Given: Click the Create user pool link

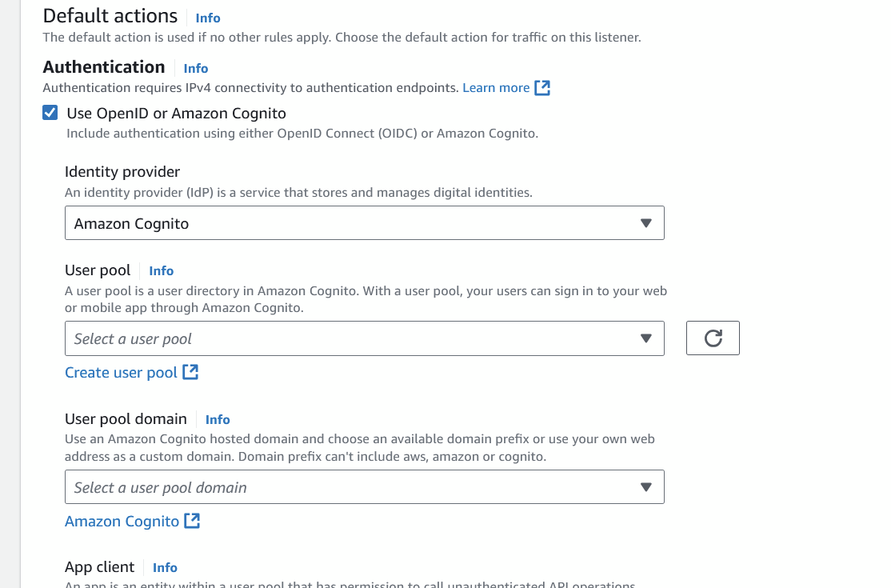Looking at the screenshot, I should click(121, 372).
